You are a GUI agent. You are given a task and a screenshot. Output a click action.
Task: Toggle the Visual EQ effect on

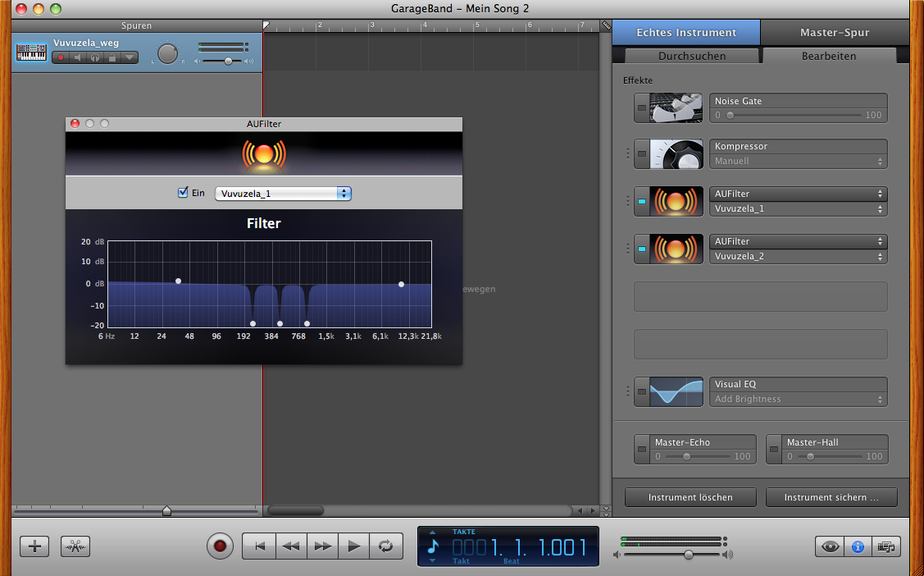point(642,392)
